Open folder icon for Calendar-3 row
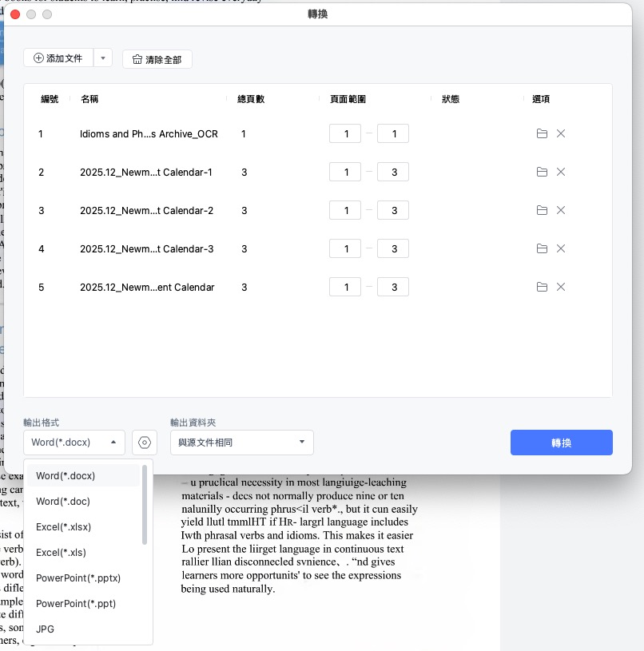 (542, 248)
